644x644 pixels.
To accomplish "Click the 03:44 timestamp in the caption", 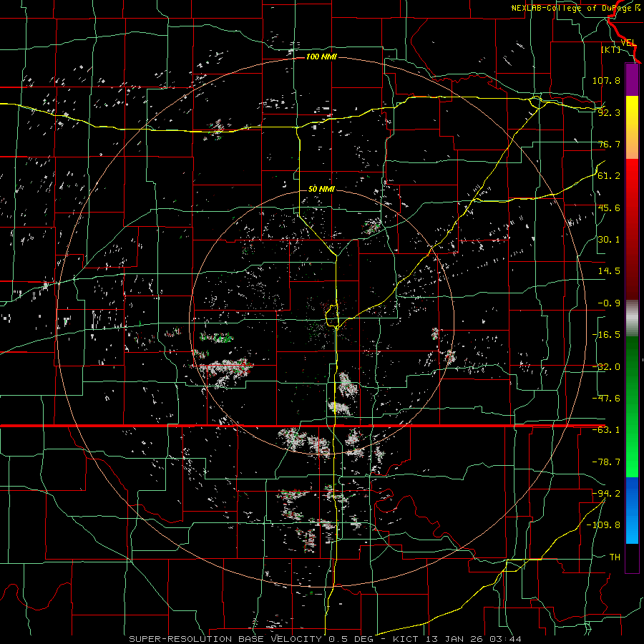I will [507, 639].
